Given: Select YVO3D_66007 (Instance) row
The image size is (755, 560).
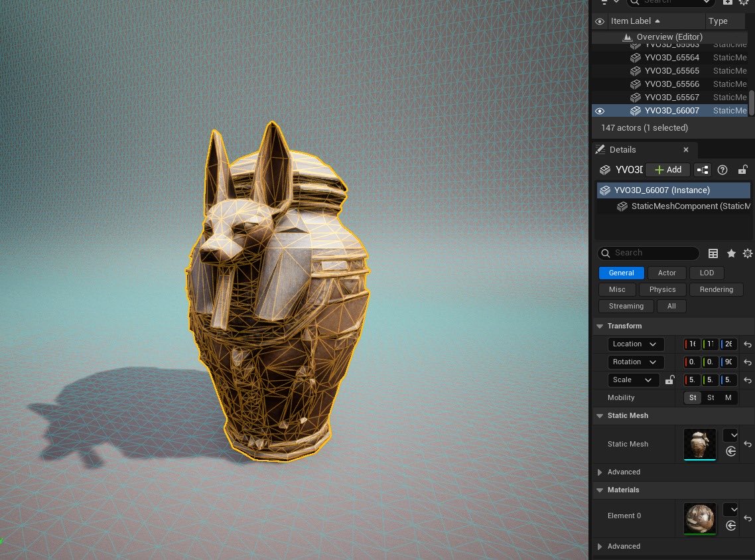Looking at the screenshot, I should [673, 190].
